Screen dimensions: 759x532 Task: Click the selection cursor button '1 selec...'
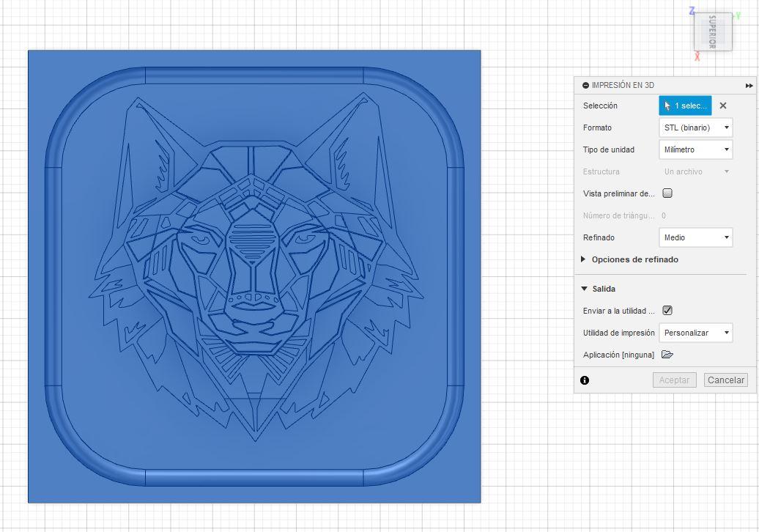click(x=685, y=106)
